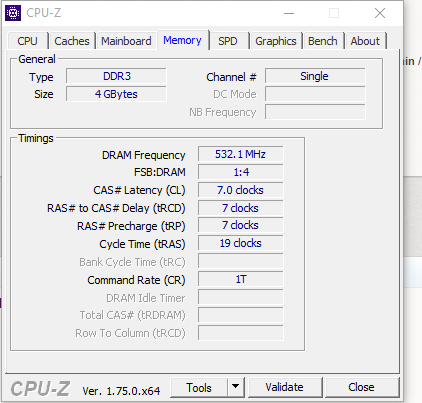Viewport: 422px width, 403px height.
Task: Click the 19 clocks tRAS value
Action: click(x=241, y=243)
